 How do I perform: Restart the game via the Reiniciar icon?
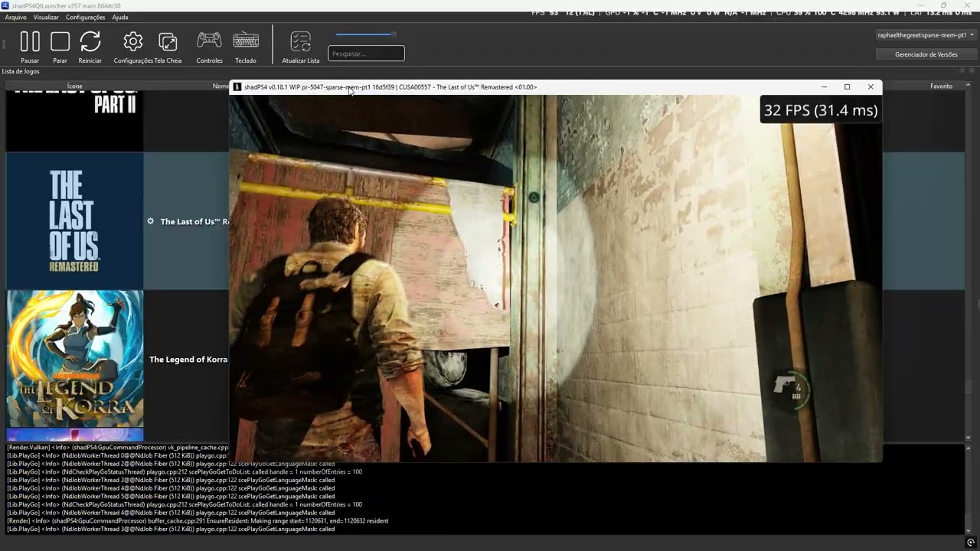click(x=90, y=41)
